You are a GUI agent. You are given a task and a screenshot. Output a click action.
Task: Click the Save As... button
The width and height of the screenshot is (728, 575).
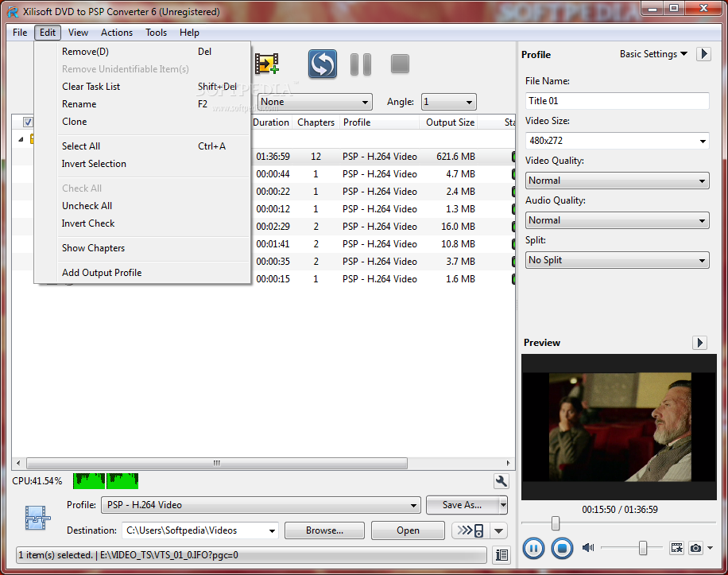click(463, 505)
